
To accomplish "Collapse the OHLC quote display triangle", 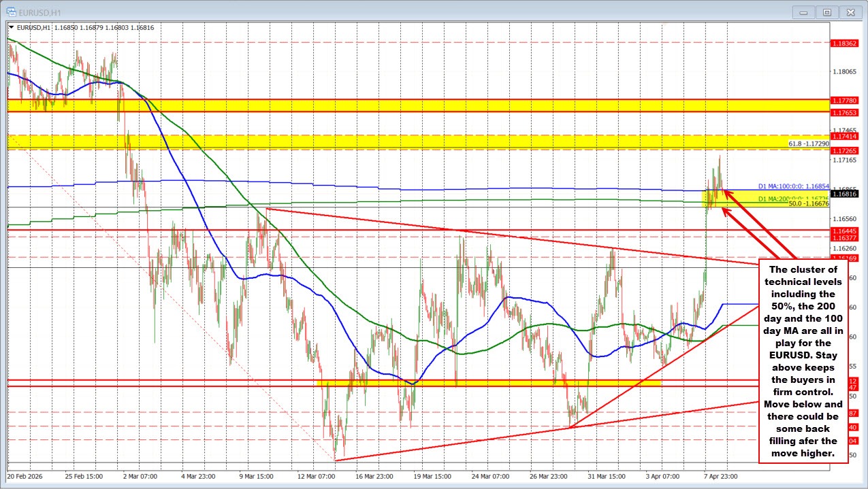I will click(x=12, y=27).
